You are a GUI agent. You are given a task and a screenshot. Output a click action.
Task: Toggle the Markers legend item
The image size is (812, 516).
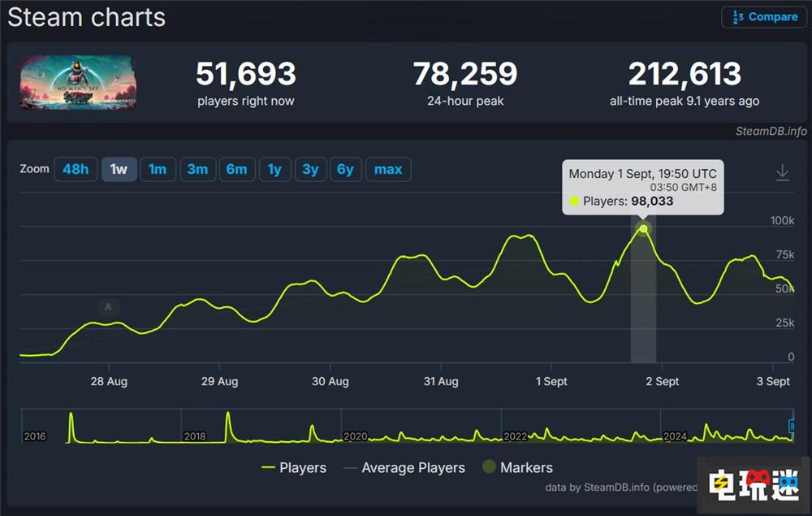517,467
